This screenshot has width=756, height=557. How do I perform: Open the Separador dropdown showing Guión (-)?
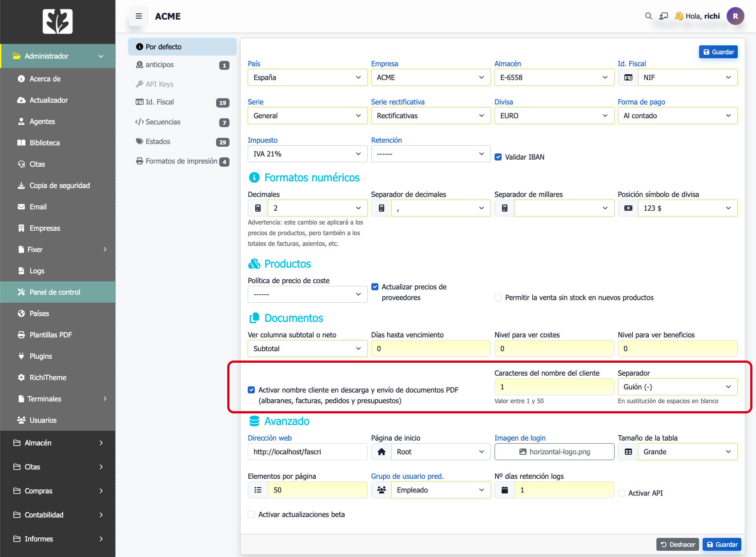coord(677,387)
